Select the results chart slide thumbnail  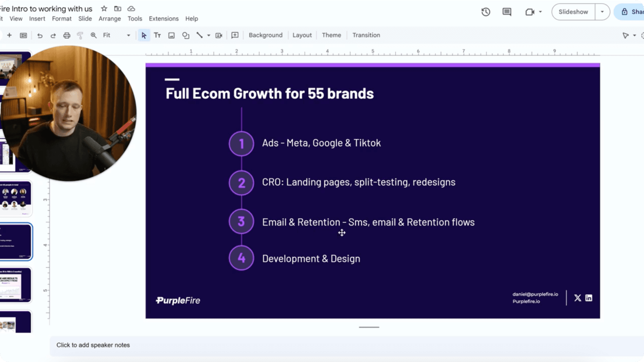click(x=16, y=285)
